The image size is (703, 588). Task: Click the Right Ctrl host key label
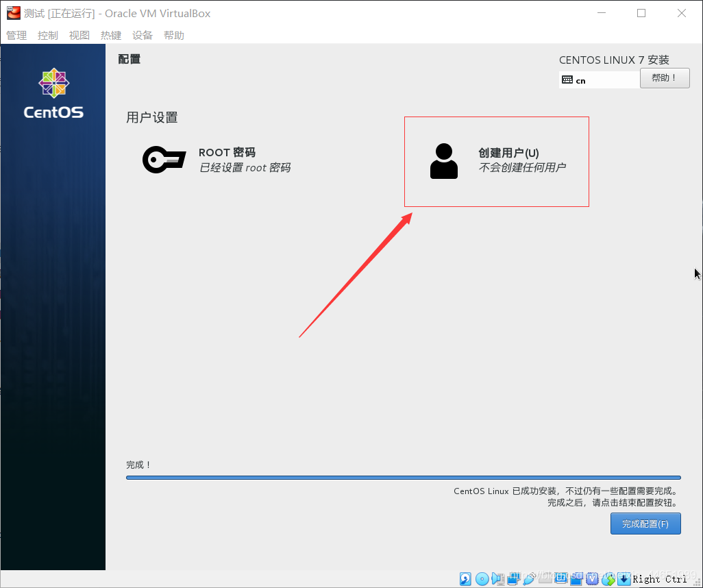click(660, 579)
